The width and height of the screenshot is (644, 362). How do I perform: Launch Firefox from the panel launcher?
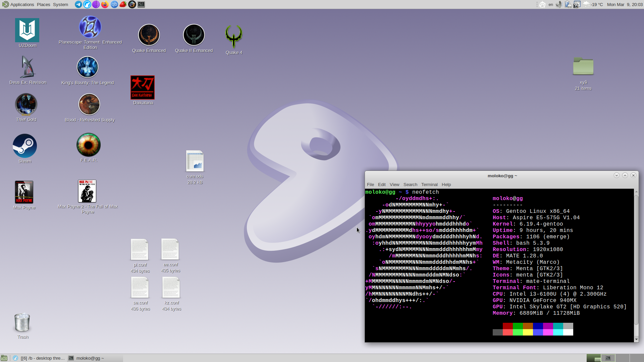[x=105, y=4]
